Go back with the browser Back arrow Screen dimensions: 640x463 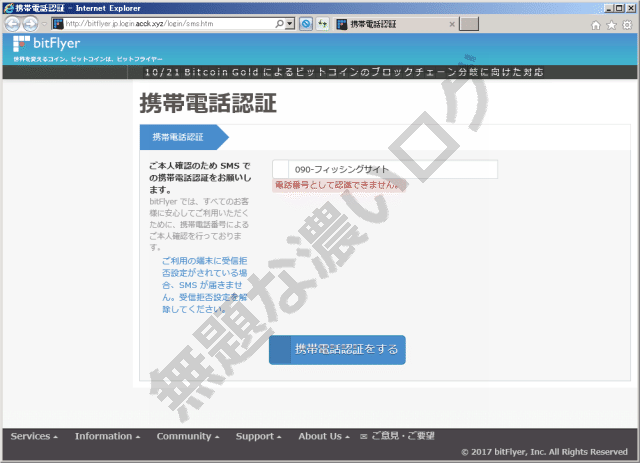(12, 24)
